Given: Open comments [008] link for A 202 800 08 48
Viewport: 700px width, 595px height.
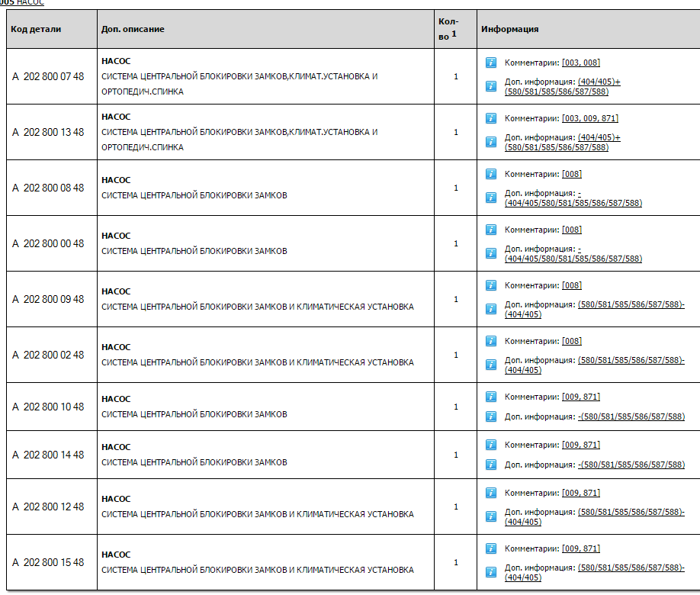Looking at the screenshot, I should pos(571,174).
